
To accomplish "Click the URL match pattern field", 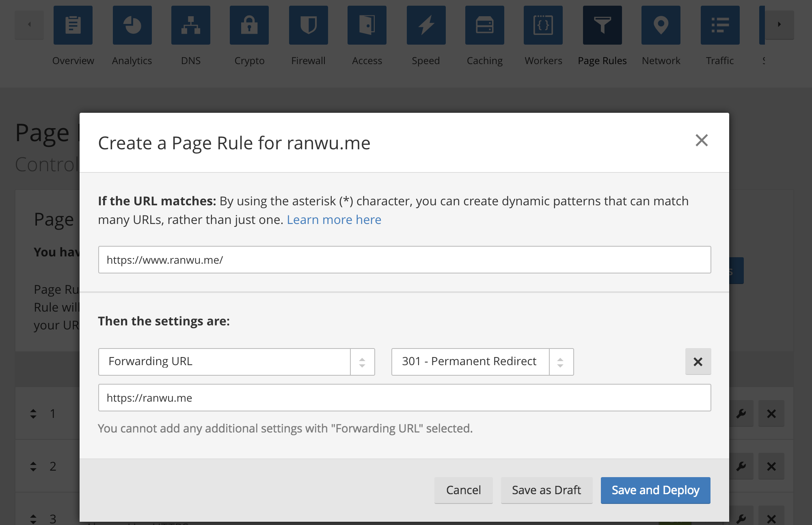I will click(404, 260).
